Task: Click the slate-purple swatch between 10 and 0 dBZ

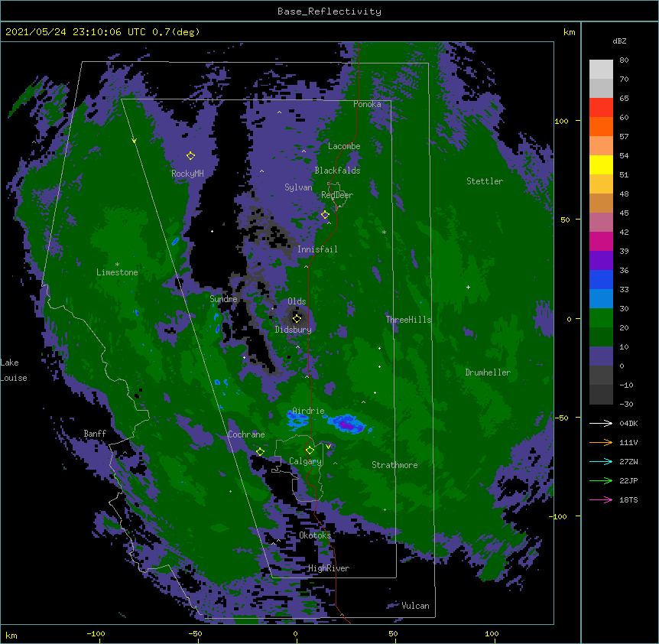Action: coord(601,356)
